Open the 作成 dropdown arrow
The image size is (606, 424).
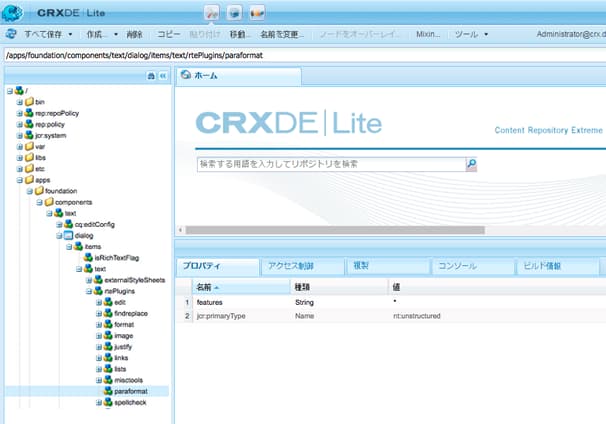[x=116, y=34]
